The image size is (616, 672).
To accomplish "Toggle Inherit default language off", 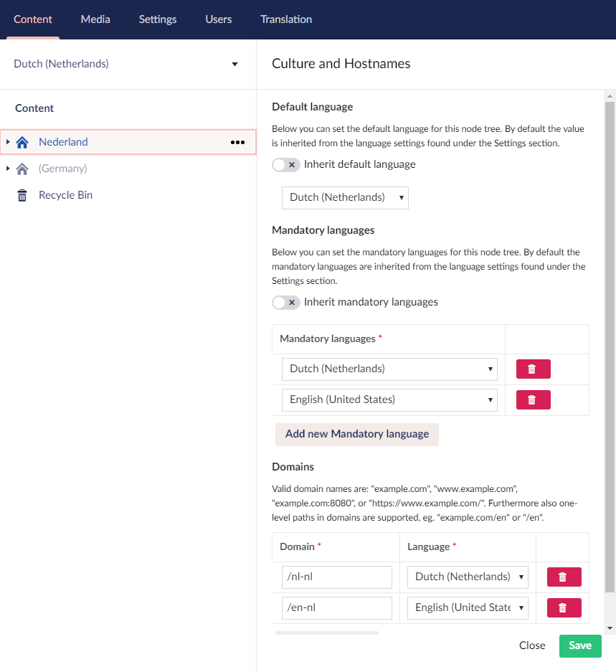I will coord(285,165).
